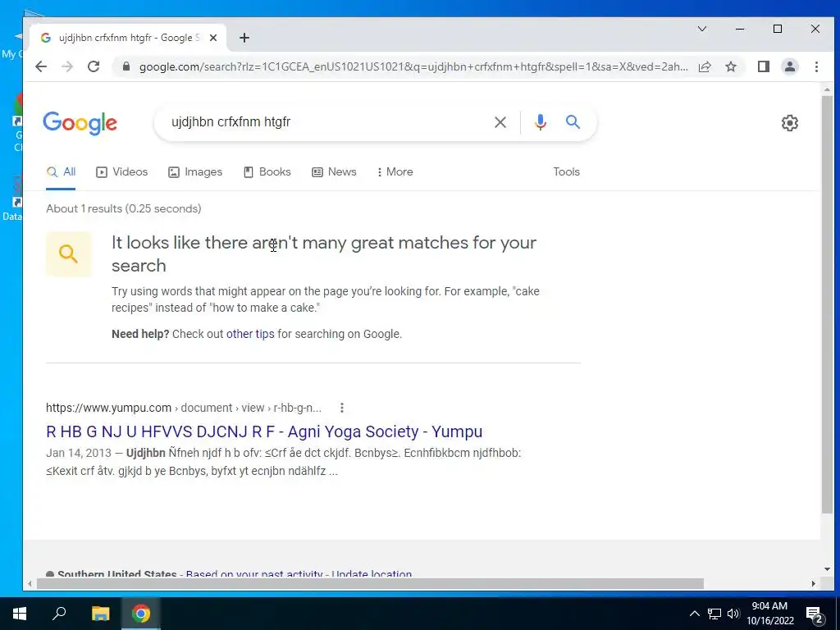Click the vertical scrollbar thumb

point(827,305)
